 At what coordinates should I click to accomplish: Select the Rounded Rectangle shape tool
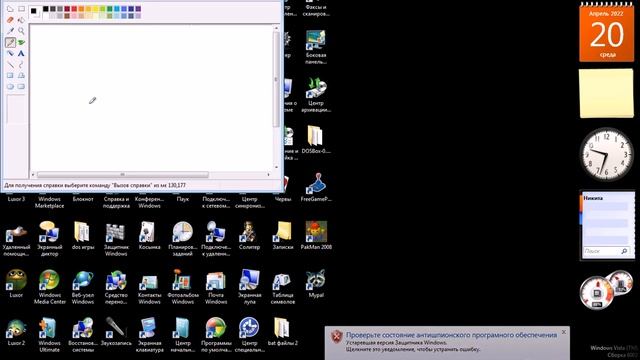coord(21,87)
